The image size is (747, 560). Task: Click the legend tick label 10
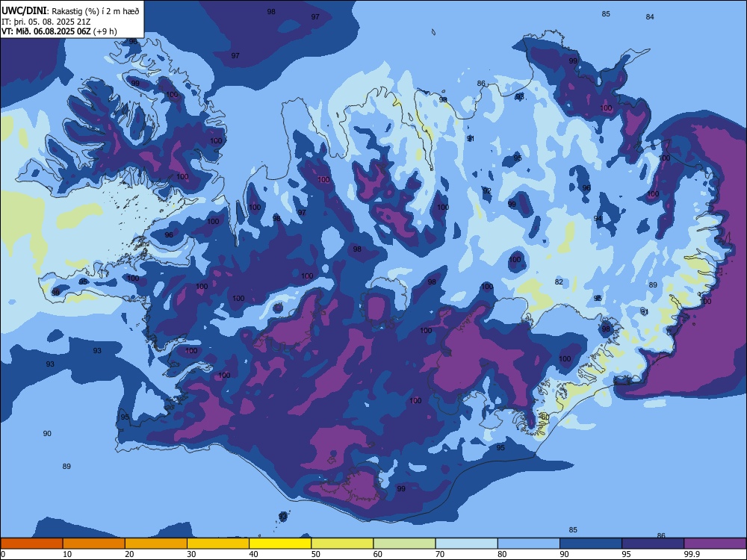pyautogui.click(x=67, y=554)
